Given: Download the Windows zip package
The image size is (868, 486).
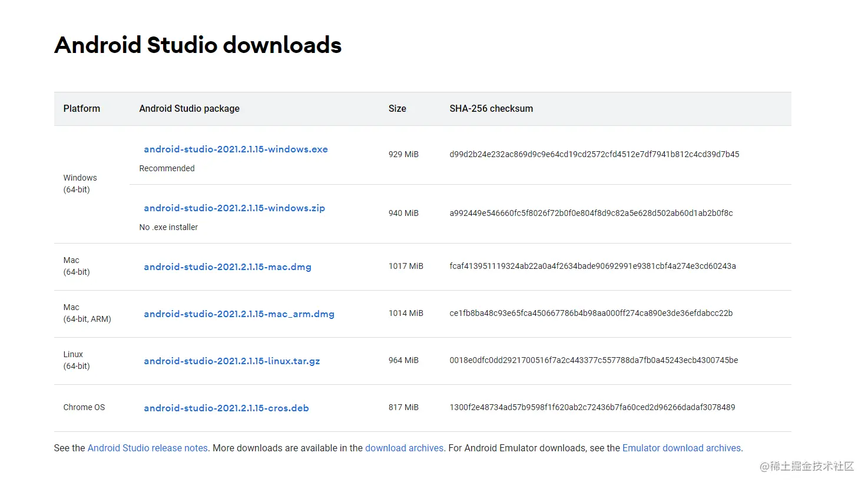Looking at the screenshot, I should 234,208.
